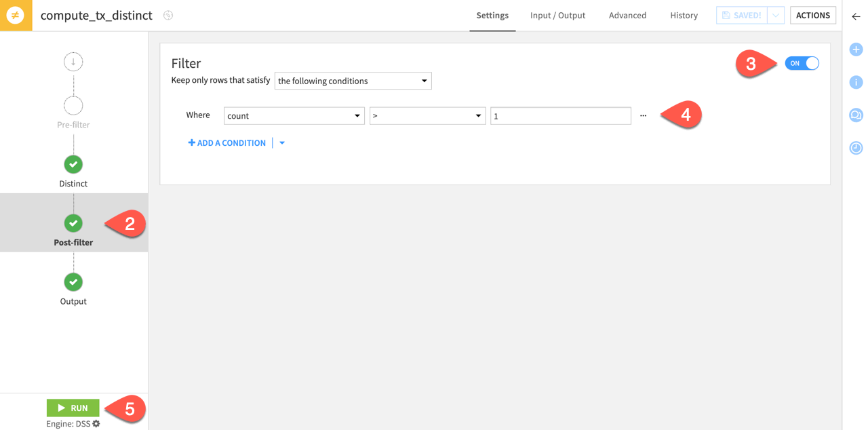The height and width of the screenshot is (430, 868).
Task: Click the Output step label
Action: point(73,301)
